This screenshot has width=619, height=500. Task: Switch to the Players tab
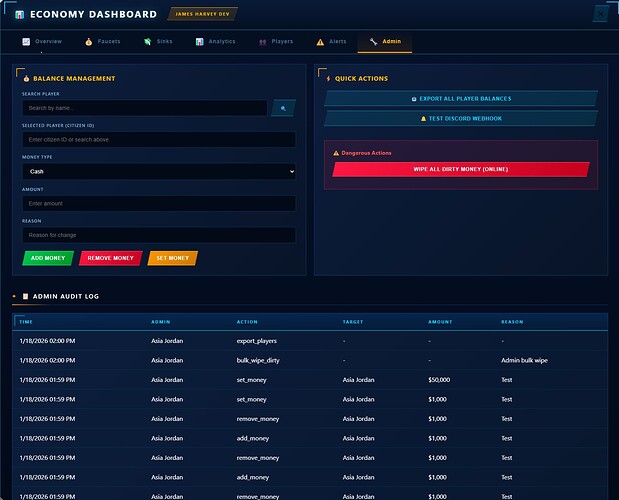[x=276, y=42]
